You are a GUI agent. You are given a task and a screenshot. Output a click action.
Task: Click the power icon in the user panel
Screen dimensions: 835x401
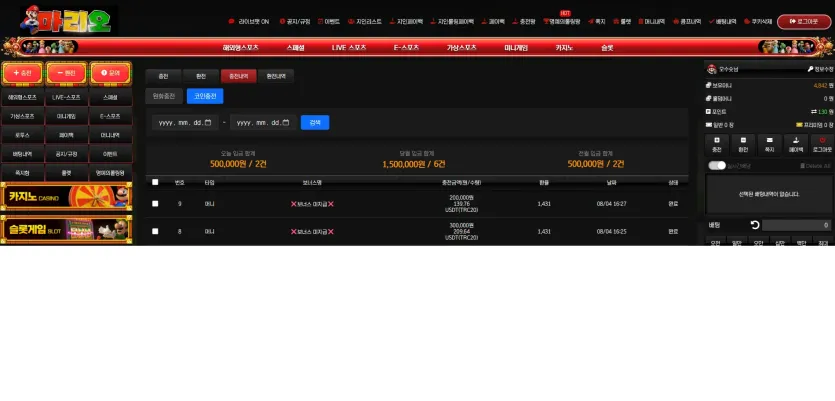tap(822, 140)
